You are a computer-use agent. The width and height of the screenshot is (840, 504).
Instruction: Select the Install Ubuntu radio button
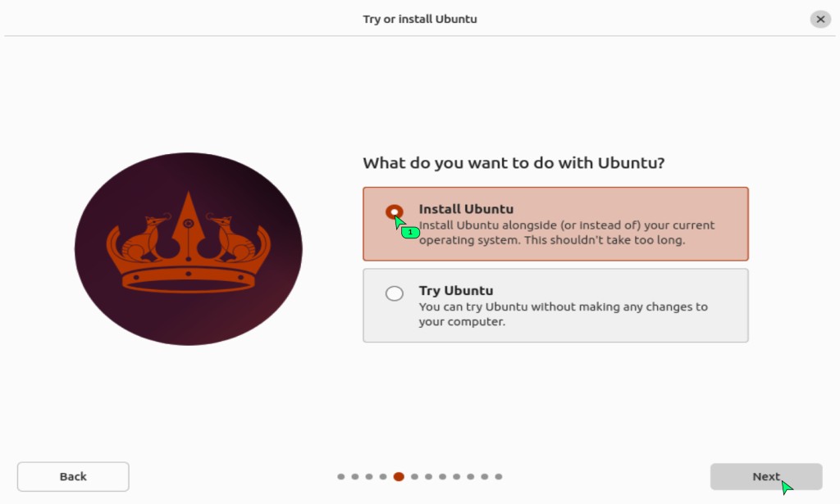tap(395, 212)
